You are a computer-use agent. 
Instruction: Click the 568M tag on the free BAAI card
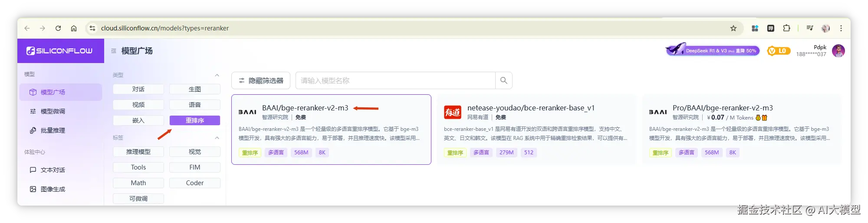[301, 153]
